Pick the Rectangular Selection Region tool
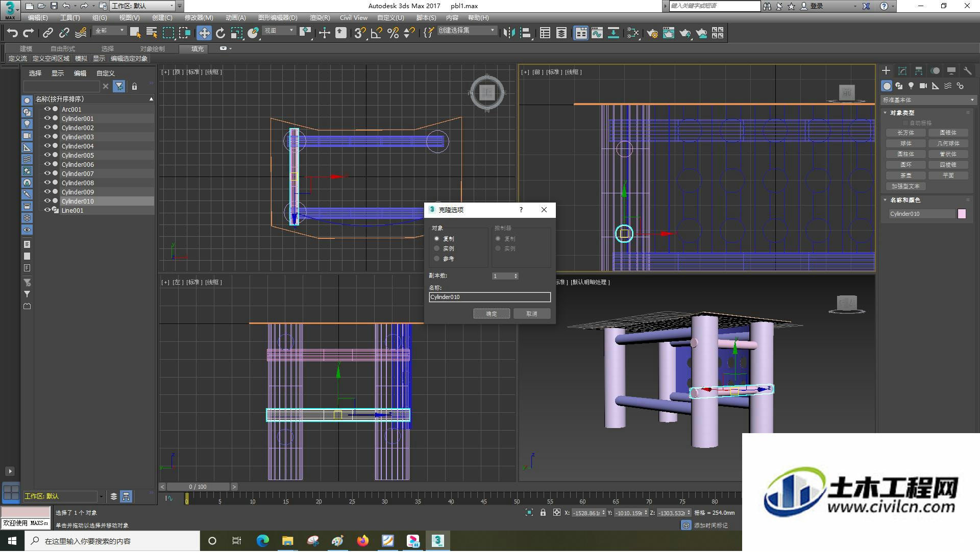This screenshot has width=980, height=552. tap(168, 33)
